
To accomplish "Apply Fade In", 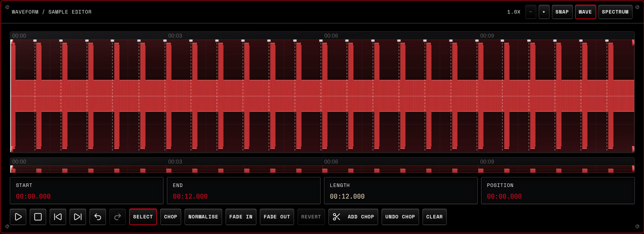I will click(x=241, y=217).
